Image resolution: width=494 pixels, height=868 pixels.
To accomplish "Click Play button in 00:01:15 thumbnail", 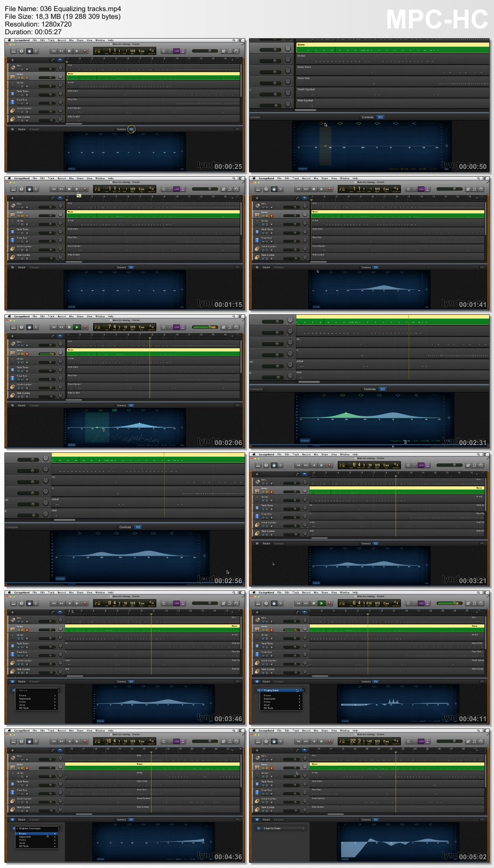I will click(77, 189).
